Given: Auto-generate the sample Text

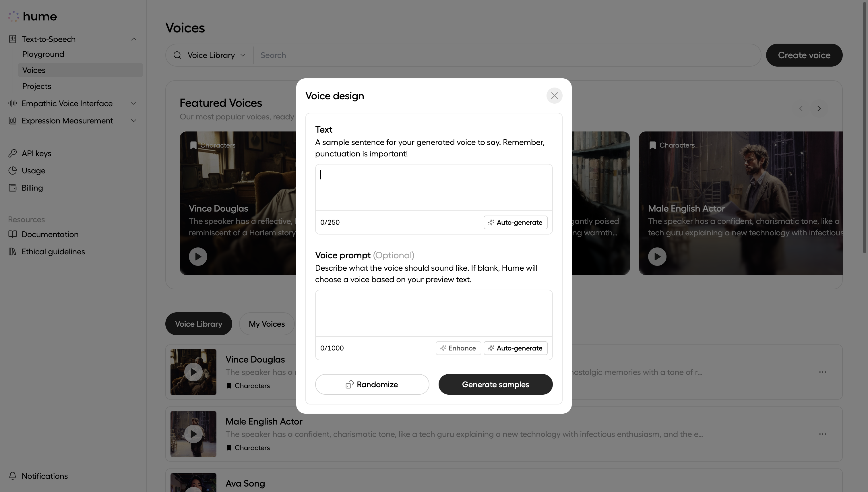Looking at the screenshot, I should click(x=515, y=222).
